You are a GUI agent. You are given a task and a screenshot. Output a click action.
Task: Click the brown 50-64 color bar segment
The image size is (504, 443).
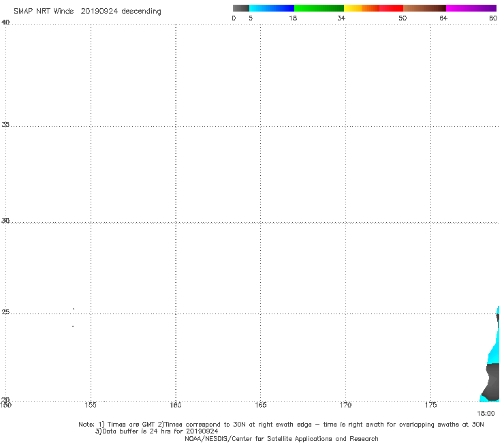point(424,8)
